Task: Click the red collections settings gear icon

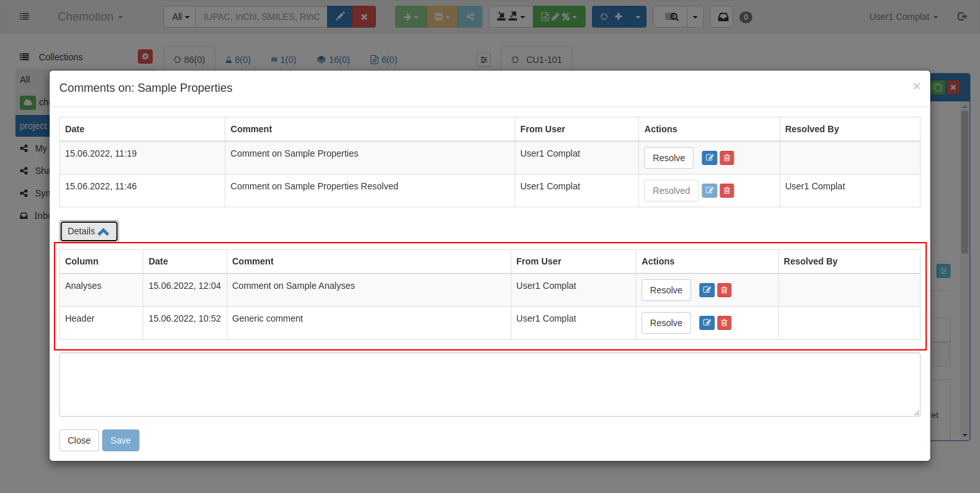Action: 145,56
